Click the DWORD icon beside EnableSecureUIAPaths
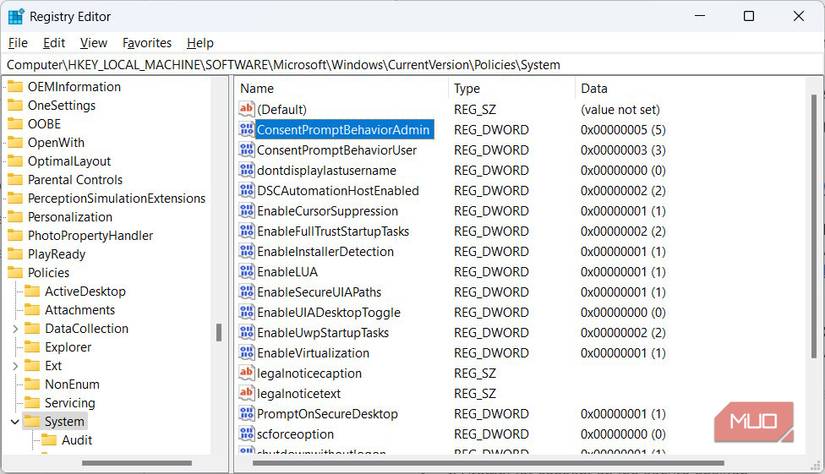Viewport: 825px width, 474px height. point(246,292)
